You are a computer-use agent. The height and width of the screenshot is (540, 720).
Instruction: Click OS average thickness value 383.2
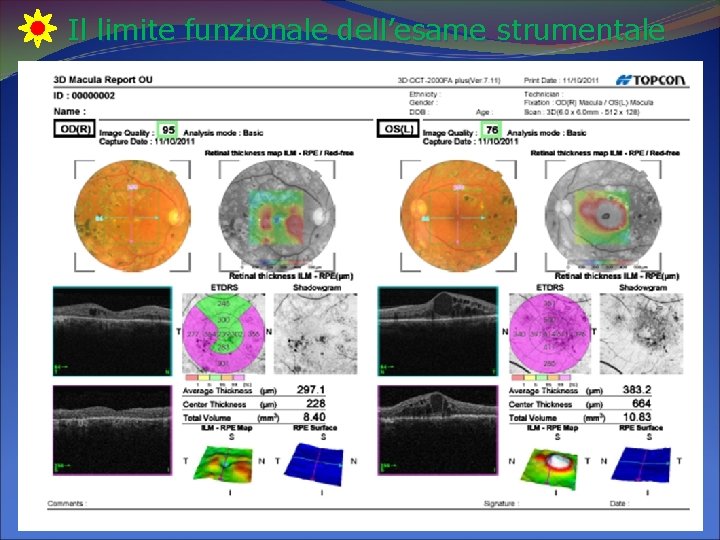pos(636,390)
